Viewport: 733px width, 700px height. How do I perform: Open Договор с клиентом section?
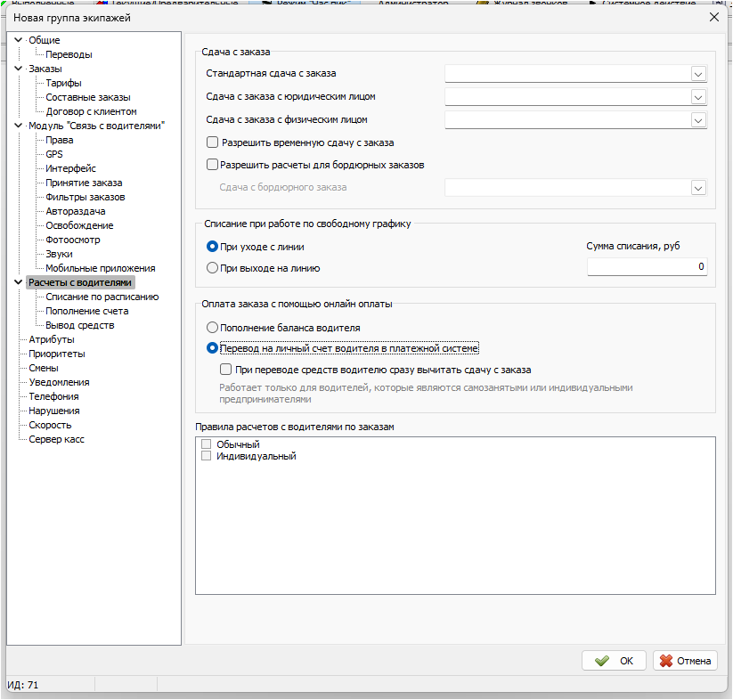(91, 111)
